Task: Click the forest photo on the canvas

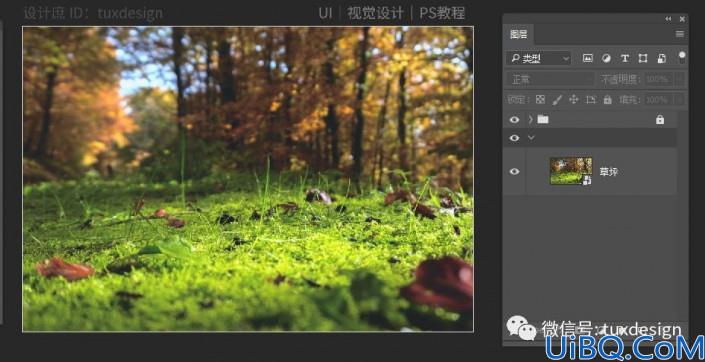Action: point(248,179)
